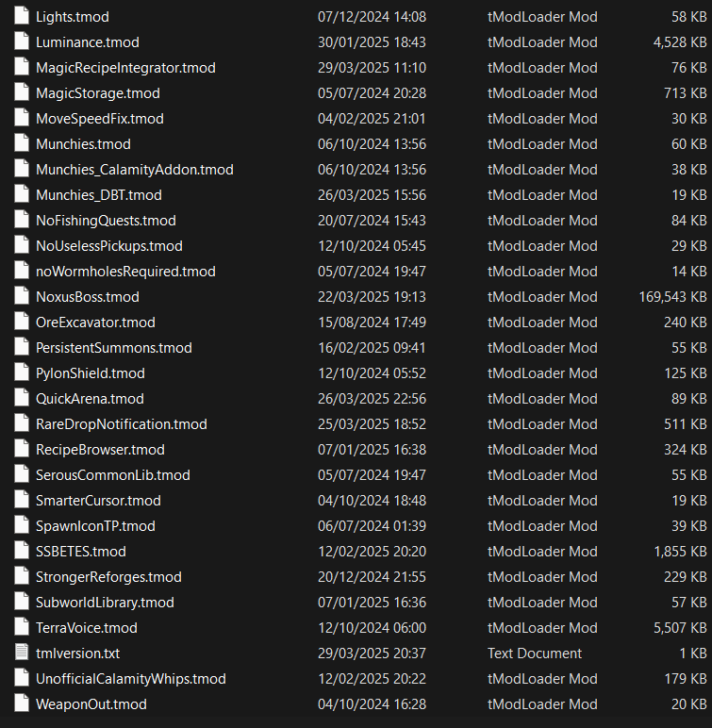
Task: Click the 169,543 KB size of NoxusBoss.tmod
Action: coord(673,297)
